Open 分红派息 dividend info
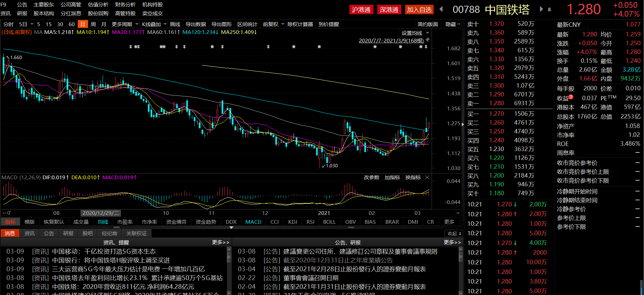644x295 pixels. click(71, 14)
